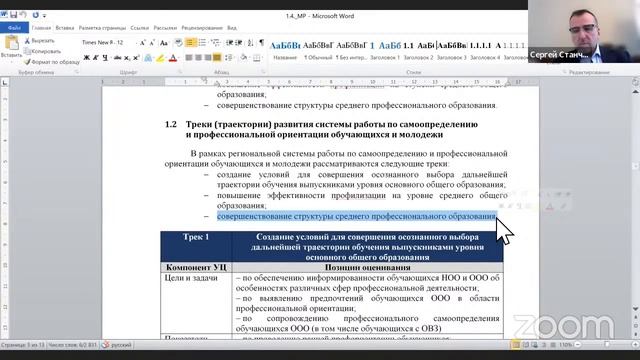Image resolution: width=640 pixels, height=360 pixels.
Task: Toggle superscript x² formatting
Action: 136,58
